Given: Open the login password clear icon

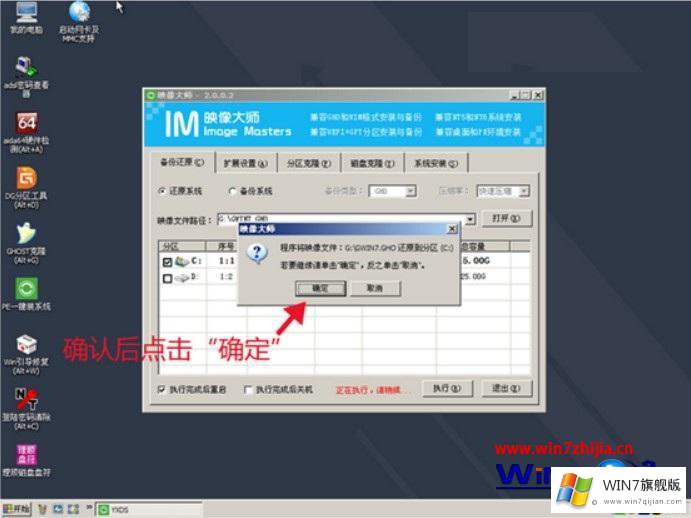Looking at the screenshot, I should click(26, 410).
